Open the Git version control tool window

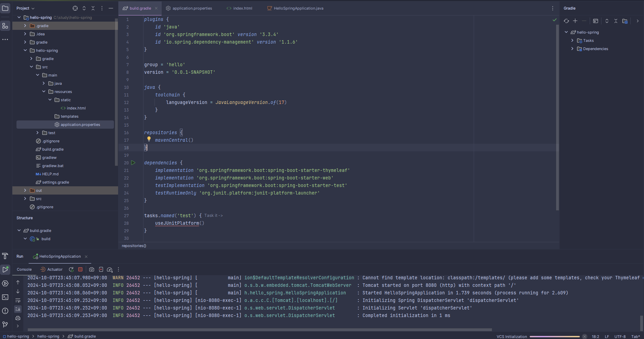[x=5, y=325]
